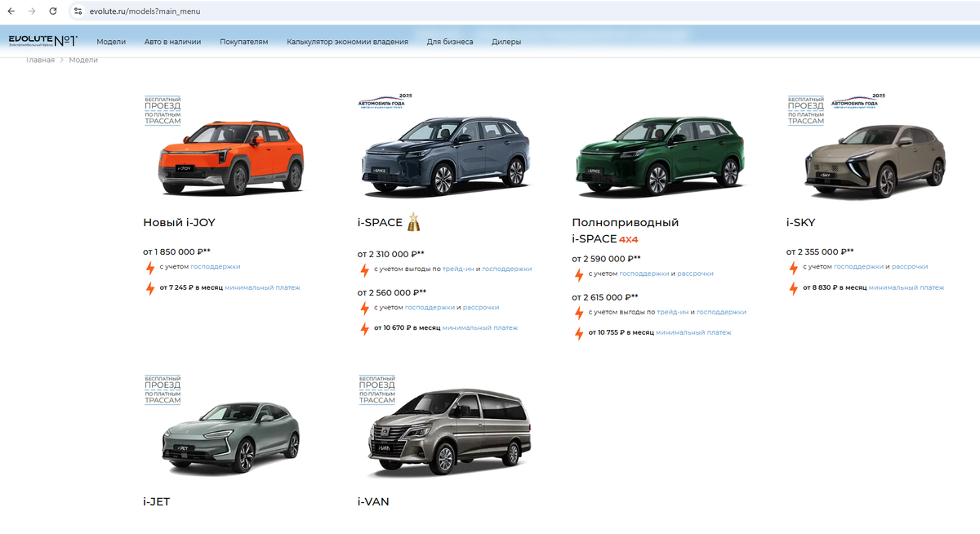
Task: Click Автомобиль года 2025 badge above i-SPACE
Action: click(x=385, y=102)
